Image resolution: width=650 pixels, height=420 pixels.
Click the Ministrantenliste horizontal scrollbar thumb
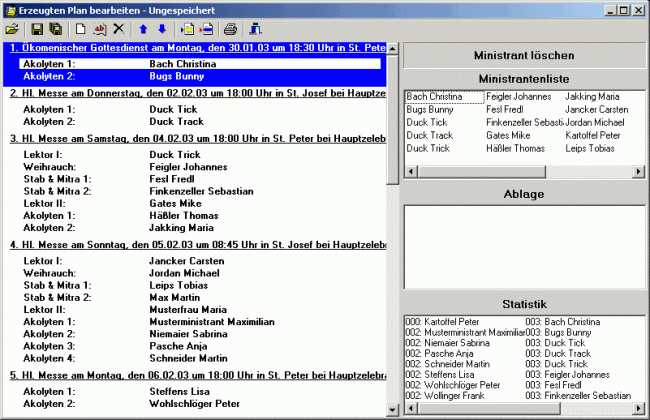point(481,171)
